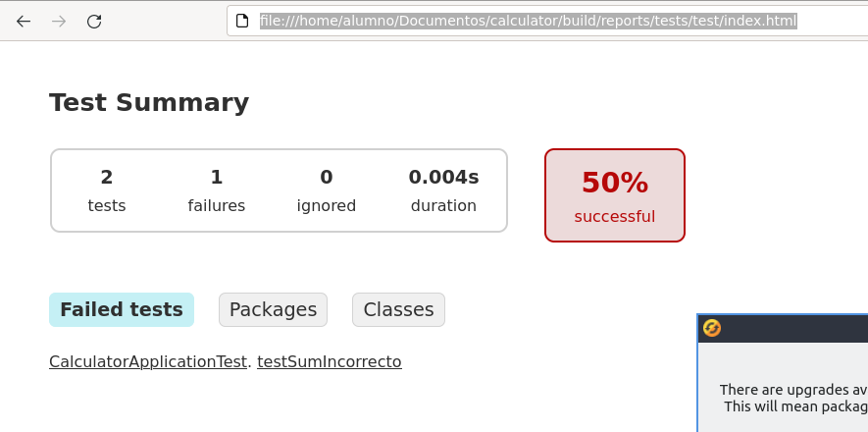
Task: Click the browser back arrow
Action: pyautogui.click(x=24, y=21)
